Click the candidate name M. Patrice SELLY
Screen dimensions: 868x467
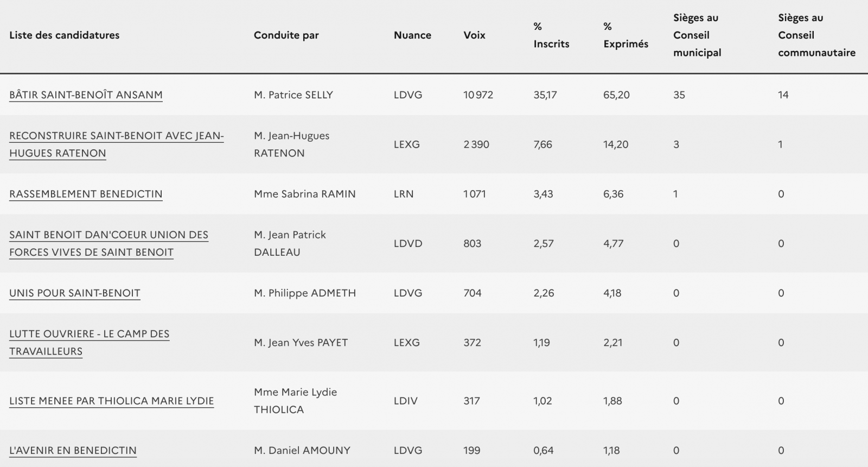[x=293, y=94]
